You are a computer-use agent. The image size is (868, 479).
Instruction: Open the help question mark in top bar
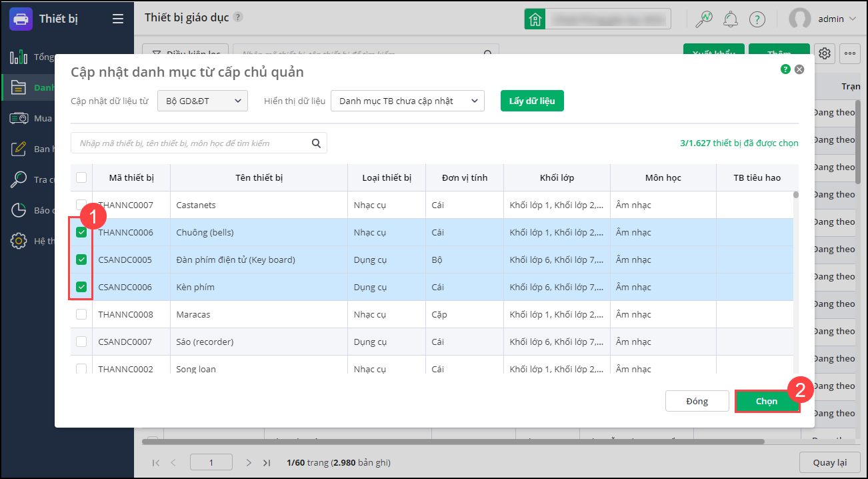pos(757,19)
